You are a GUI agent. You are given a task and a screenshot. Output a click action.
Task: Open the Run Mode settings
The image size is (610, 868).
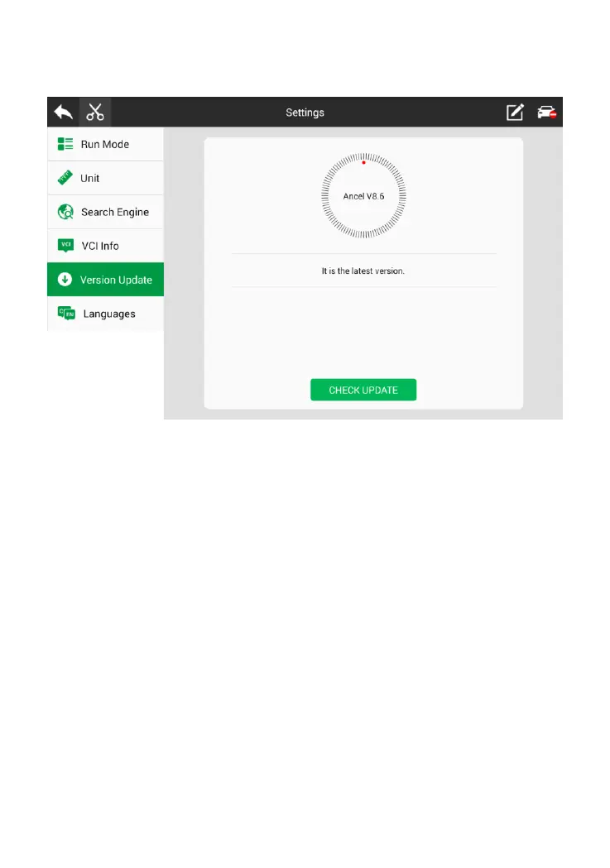pos(105,145)
